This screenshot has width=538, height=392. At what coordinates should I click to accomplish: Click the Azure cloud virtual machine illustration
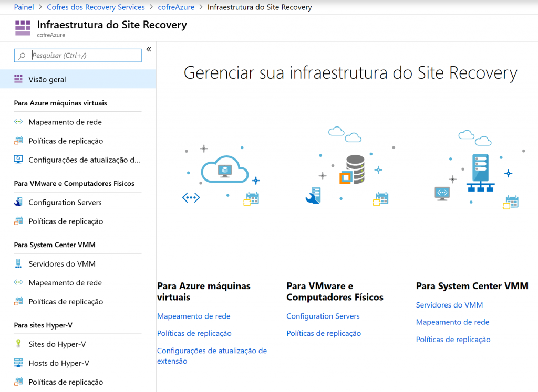[224, 170]
